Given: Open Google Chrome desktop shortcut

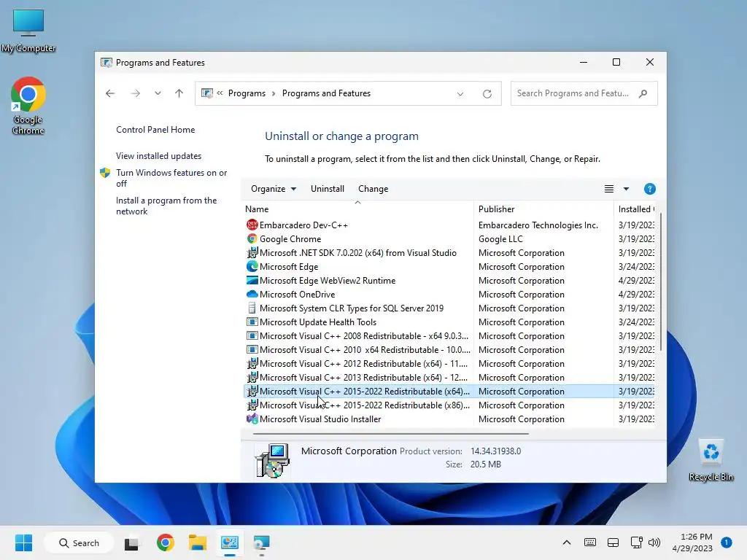Looking at the screenshot, I should click(28, 106).
